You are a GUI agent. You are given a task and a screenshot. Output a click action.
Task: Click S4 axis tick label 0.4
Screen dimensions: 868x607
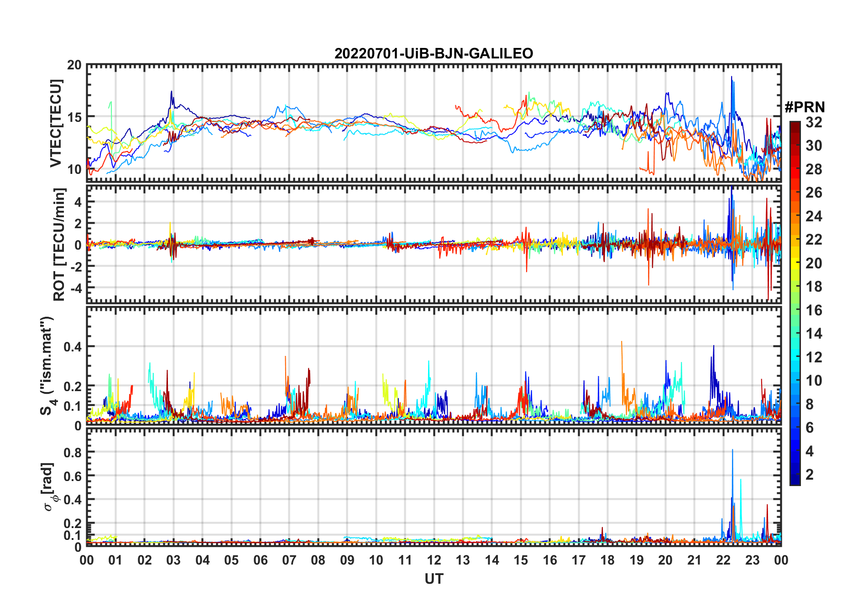pyautogui.click(x=73, y=346)
